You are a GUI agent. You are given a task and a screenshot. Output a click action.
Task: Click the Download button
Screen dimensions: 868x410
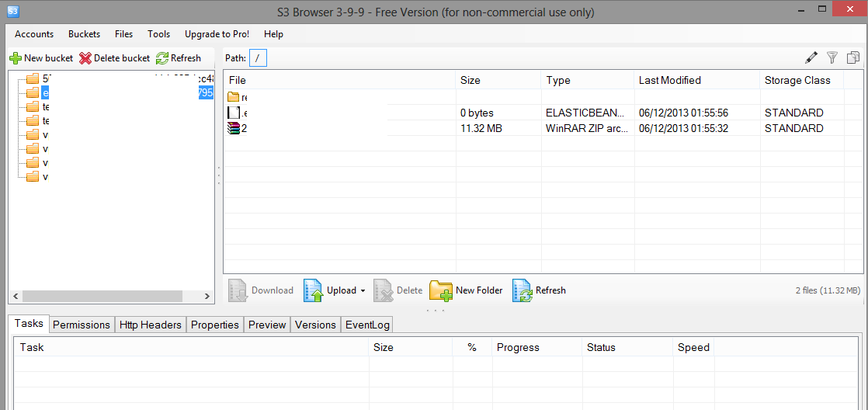pos(261,290)
